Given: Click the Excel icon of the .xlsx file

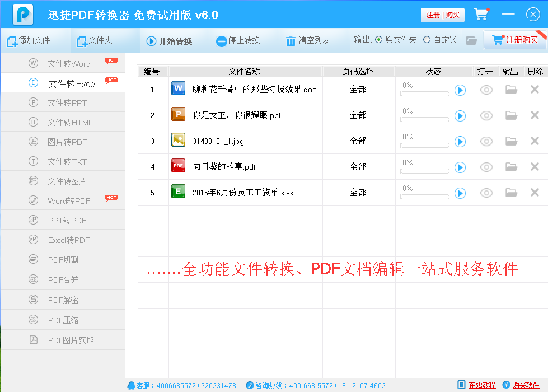Looking at the screenshot, I should point(178,192).
